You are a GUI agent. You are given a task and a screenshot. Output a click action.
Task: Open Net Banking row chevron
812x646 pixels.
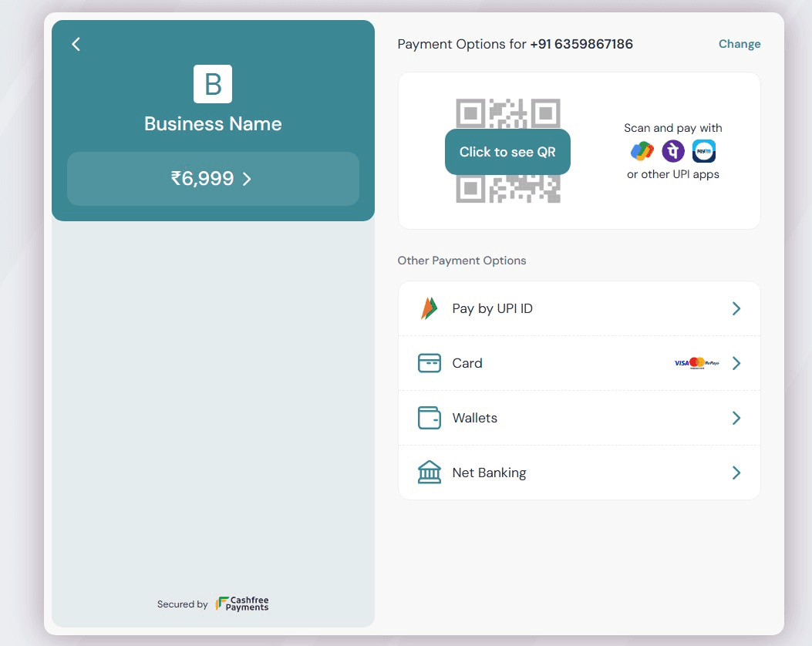coord(736,473)
